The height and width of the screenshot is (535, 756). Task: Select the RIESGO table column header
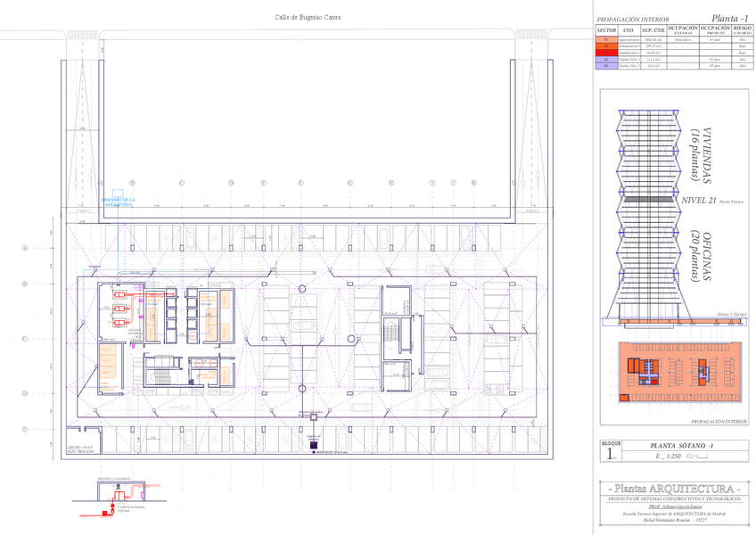coord(742,29)
